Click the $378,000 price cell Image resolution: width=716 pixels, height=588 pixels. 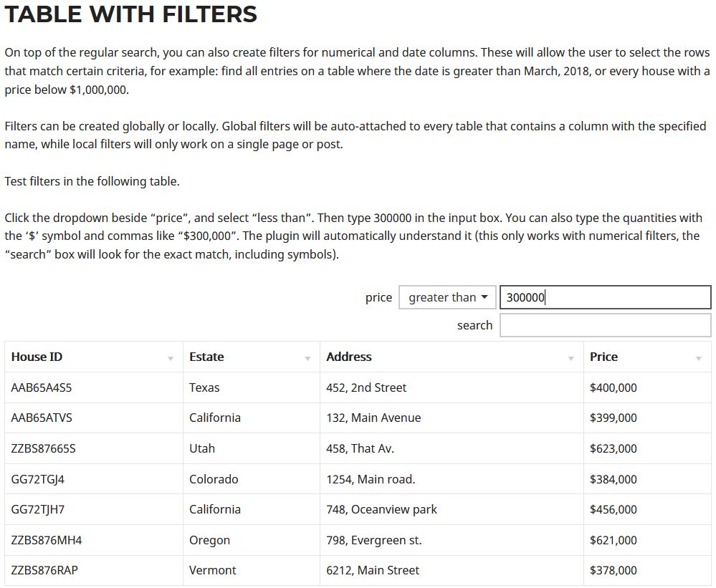coord(613,570)
